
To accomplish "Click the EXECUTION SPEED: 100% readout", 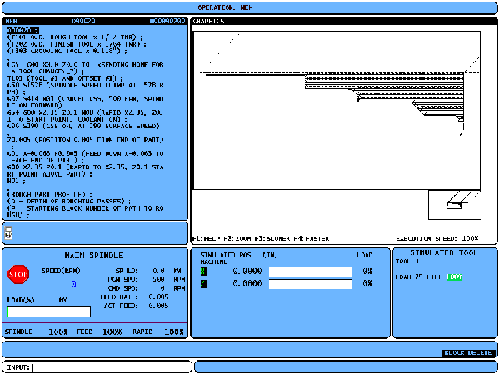I will pos(437,239).
